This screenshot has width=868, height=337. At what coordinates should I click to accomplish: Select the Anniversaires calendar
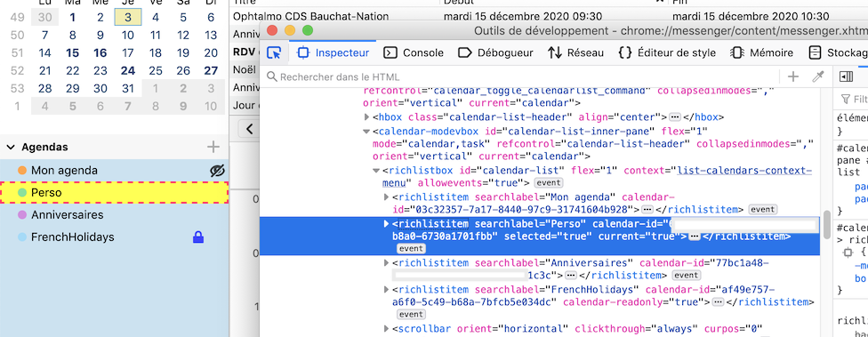(114, 214)
